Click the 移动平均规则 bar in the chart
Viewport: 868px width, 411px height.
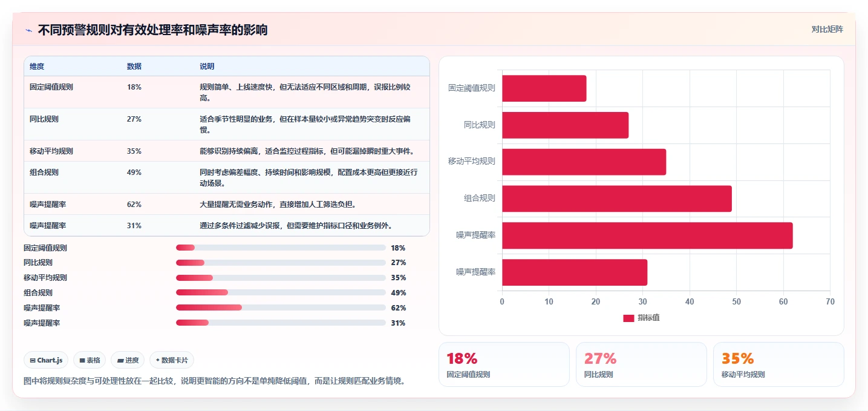tap(584, 162)
